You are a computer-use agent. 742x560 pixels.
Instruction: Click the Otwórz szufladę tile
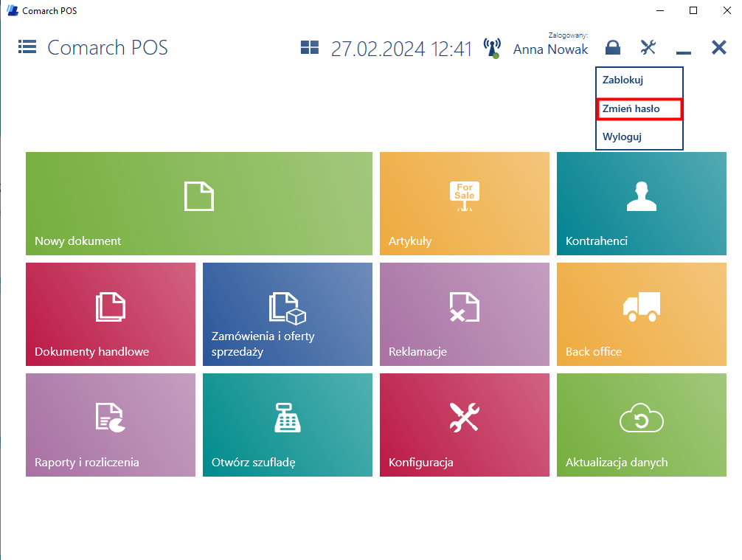point(287,425)
